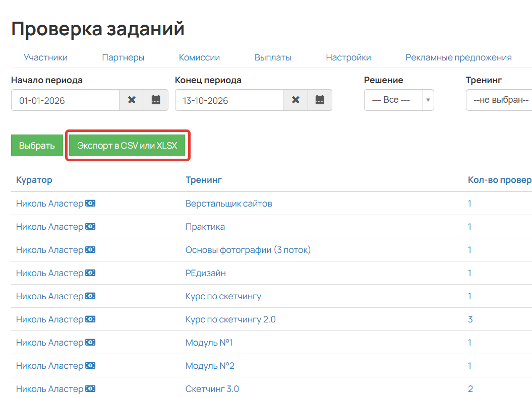Image resolution: width=532 pixels, height=398 pixels.
Task: Open training Скетчинг 3.0
Action: point(212,389)
